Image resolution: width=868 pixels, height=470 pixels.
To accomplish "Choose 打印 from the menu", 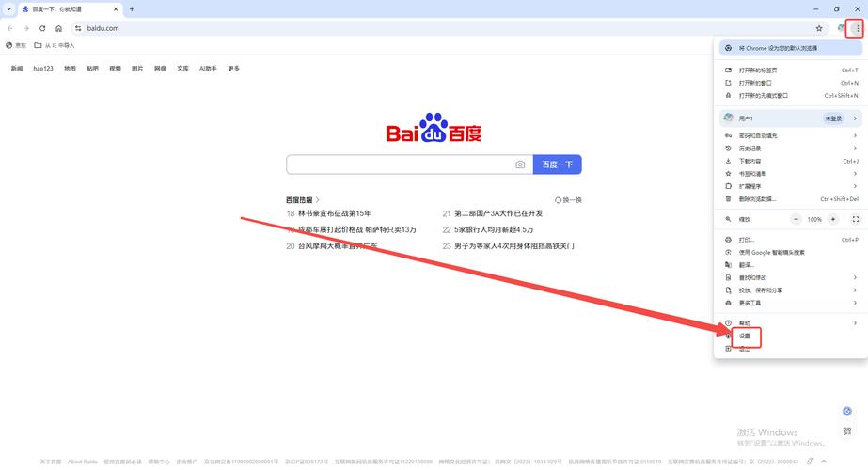I will (x=791, y=240).
